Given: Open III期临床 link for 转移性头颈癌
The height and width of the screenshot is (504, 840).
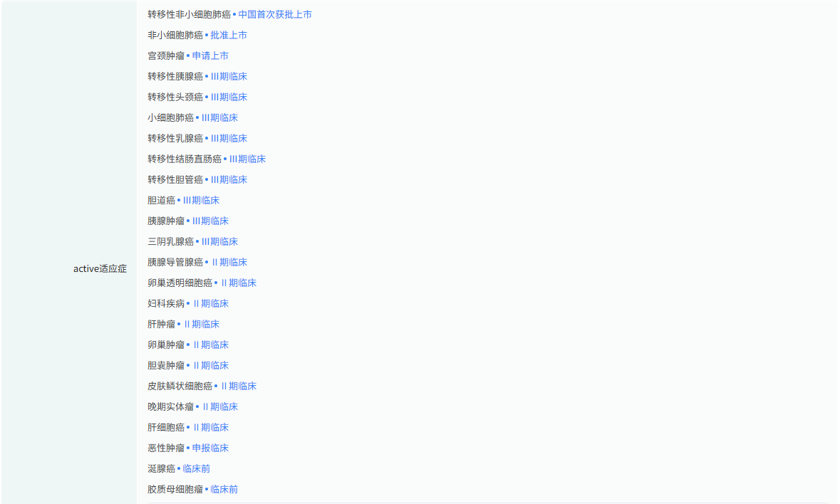Looking at the screenshot, I should 229,97.
